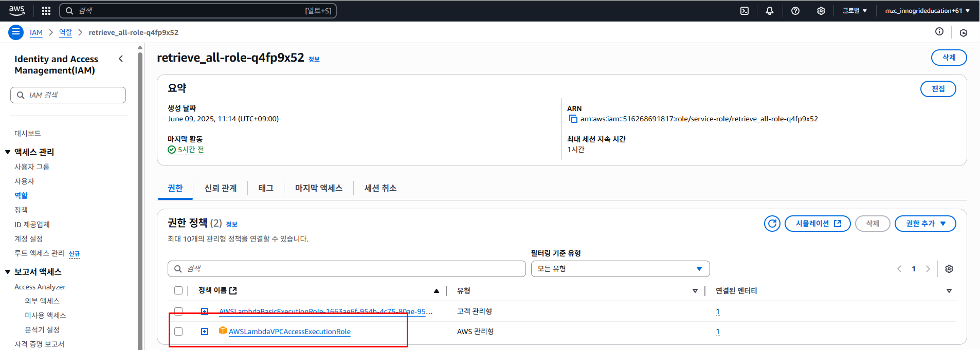Open table preferences gear icon
Viewport: 980px width, 350px height.
pos(949,269)
